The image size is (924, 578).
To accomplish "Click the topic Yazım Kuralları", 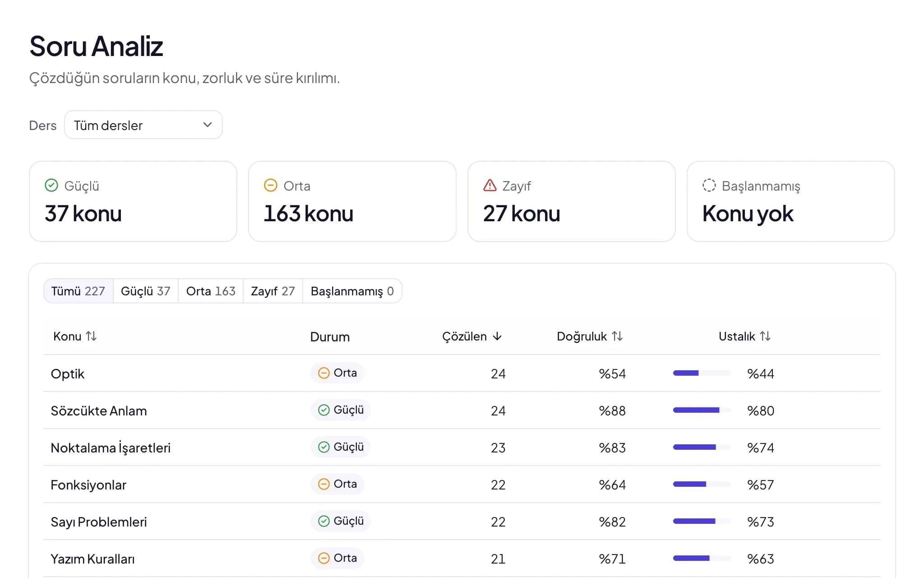I will pyautogui.click(x=92, y=559).
